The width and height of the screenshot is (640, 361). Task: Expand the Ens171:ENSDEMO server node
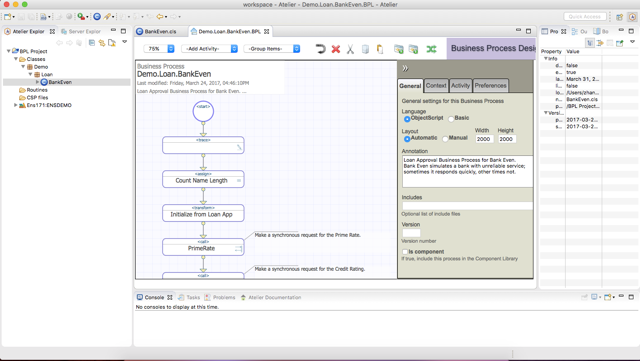[x=16, y=105]
